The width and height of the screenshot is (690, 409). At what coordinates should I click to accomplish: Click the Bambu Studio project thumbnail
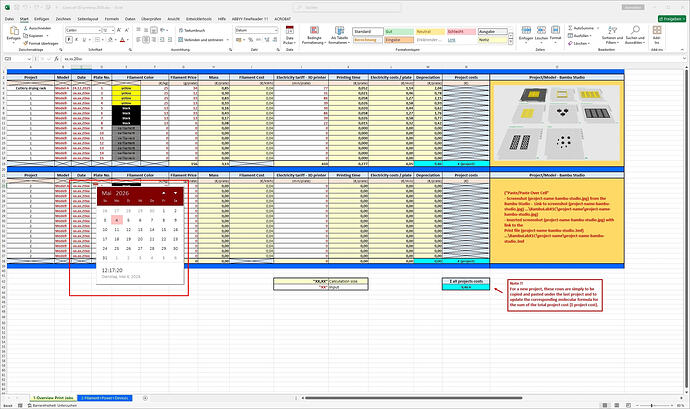coord(557,123)
